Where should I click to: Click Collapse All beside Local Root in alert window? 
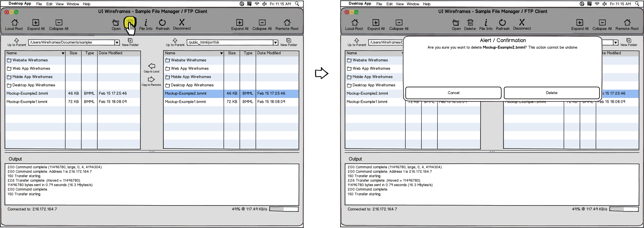tap(399, 23)
